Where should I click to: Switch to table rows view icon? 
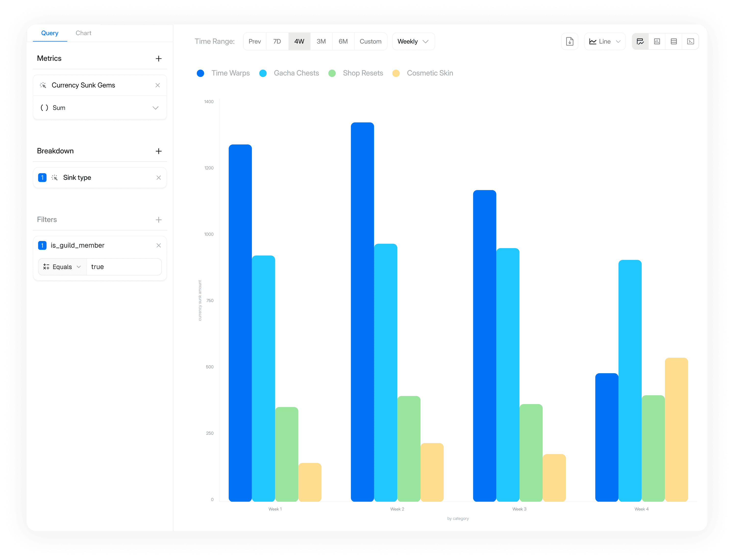(673, 41)
